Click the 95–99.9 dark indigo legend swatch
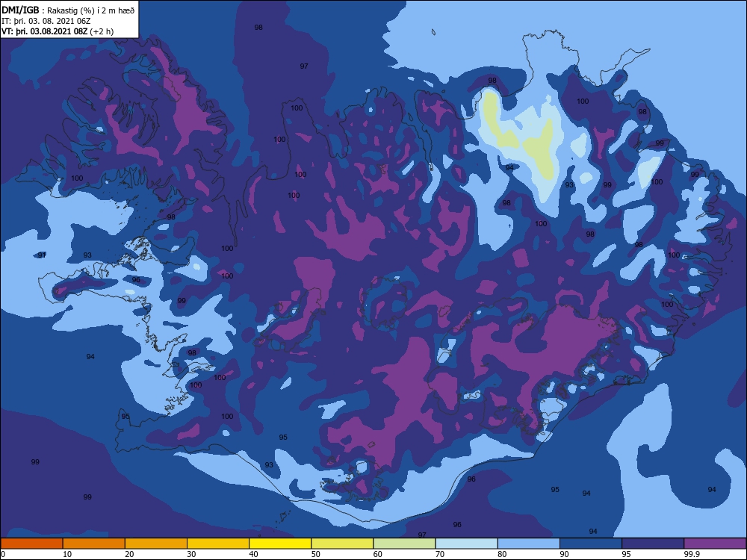Image resolution: width=747 pixels, height=560 pixels. click(653, 544)
